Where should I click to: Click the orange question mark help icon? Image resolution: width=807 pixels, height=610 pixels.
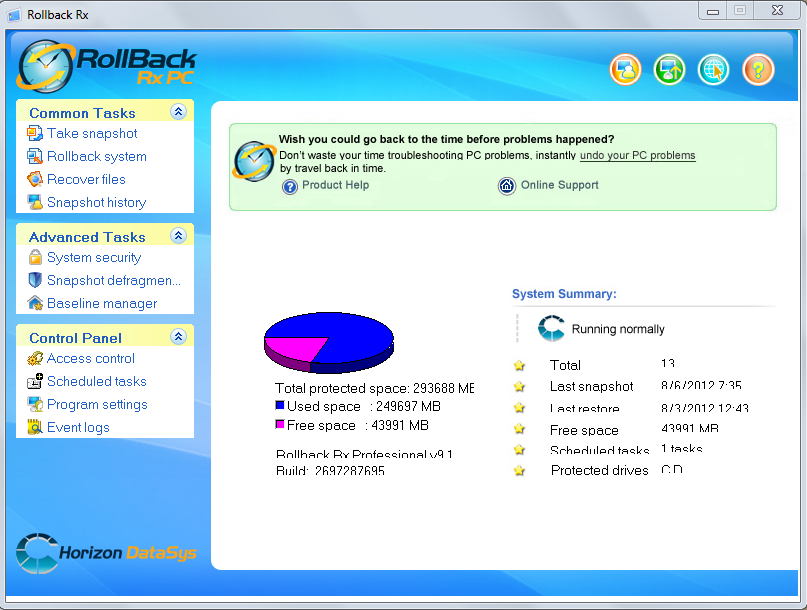pyautogui.click(x=758, y=69)
